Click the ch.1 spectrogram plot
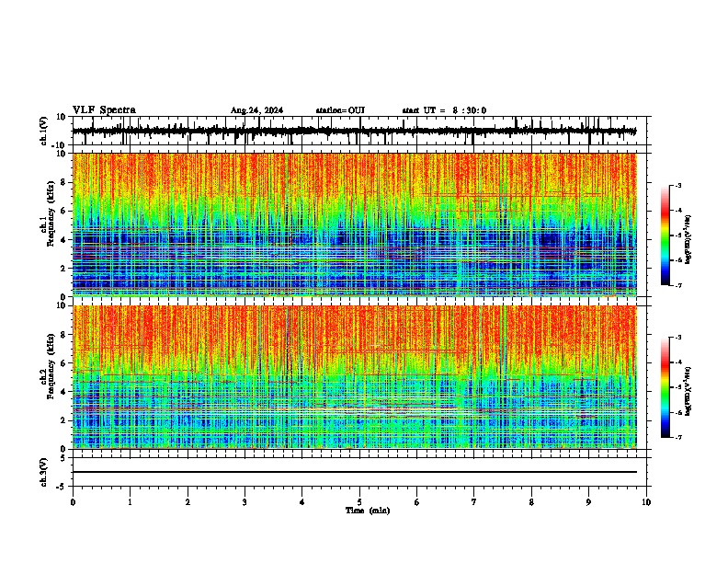The image size is (728, 563). pos(355,224)
